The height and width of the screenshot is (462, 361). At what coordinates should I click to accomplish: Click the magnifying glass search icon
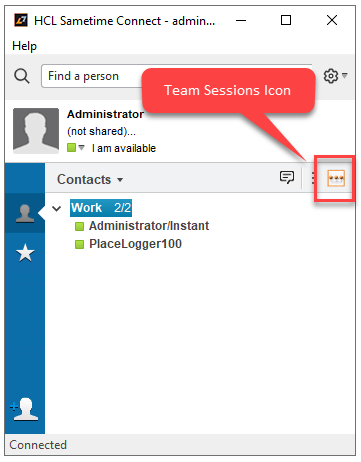click(x=22, y=76)
